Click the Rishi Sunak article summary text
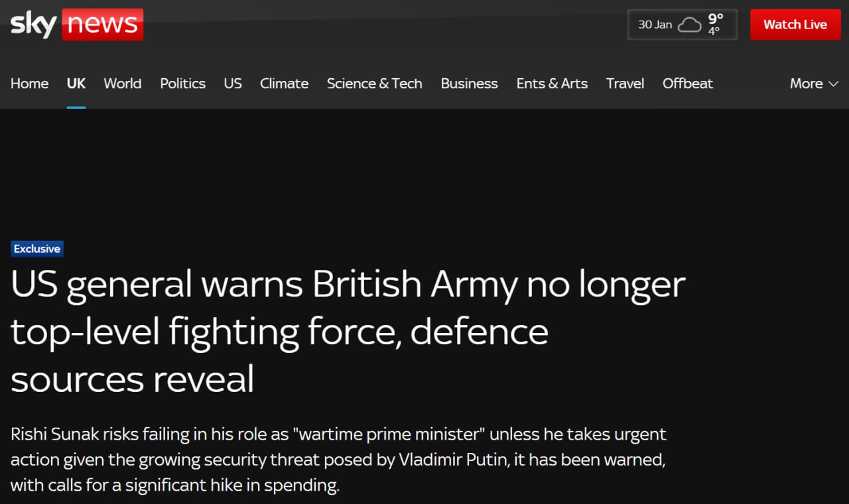 pos(338,460)
